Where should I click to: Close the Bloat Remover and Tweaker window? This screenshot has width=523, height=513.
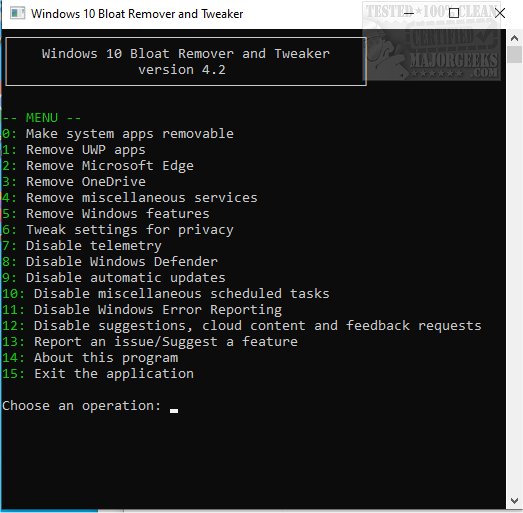[500, 13]
